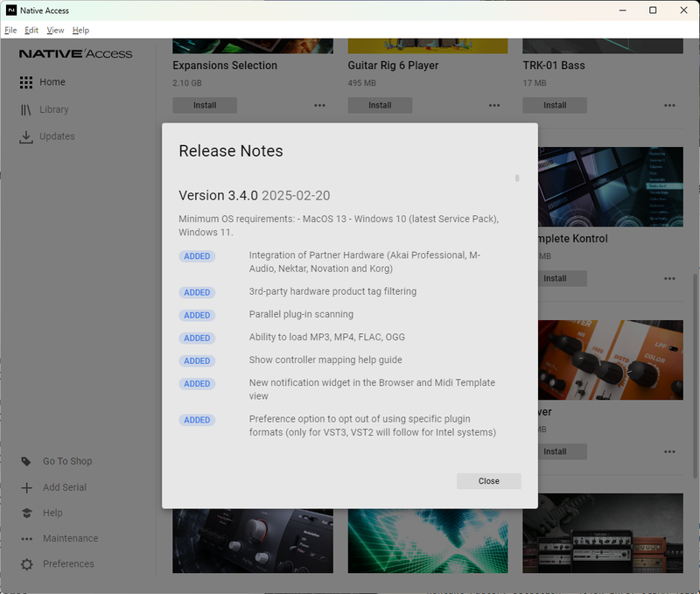Open more options for Guitar Rig 6 Player
The image size is (700, 594).
[494, 106]
